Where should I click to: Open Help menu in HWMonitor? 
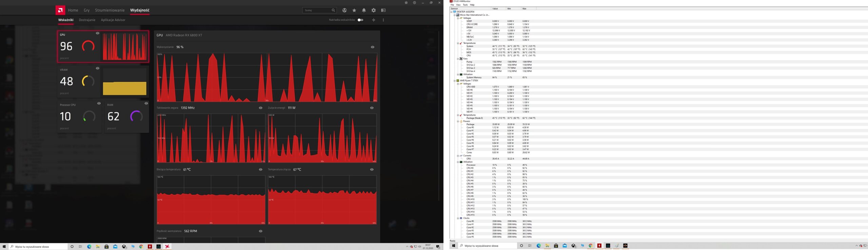[472, 5]
